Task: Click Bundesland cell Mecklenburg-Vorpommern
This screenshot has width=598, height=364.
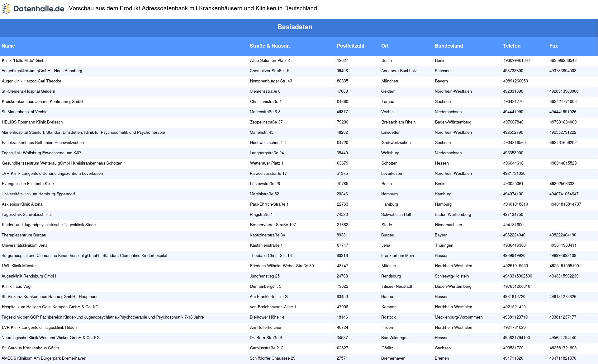Action: click(x=459, y=317)
